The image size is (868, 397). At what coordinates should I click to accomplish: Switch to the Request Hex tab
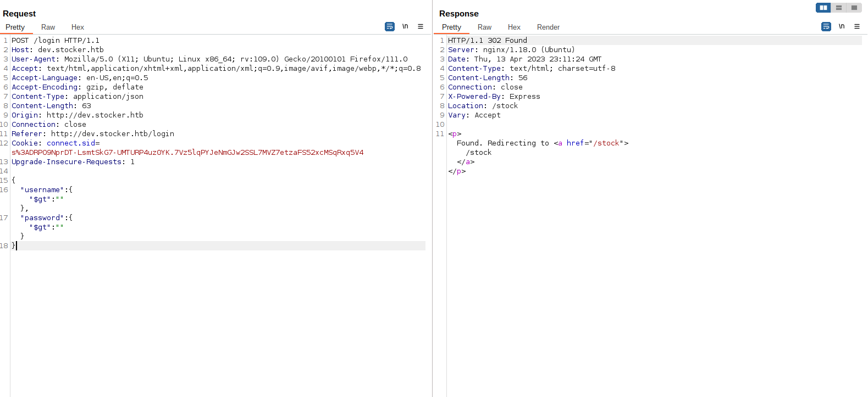click(x=78, y=27)
